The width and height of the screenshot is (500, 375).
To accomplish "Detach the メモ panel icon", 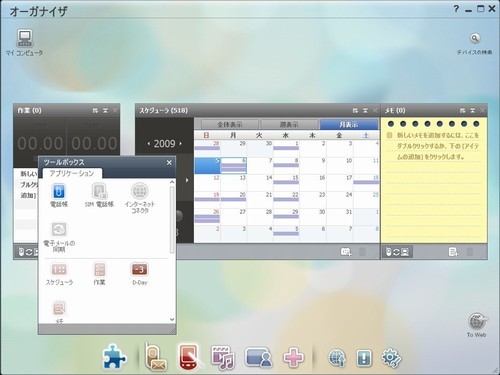I will (x=462, y=111).
